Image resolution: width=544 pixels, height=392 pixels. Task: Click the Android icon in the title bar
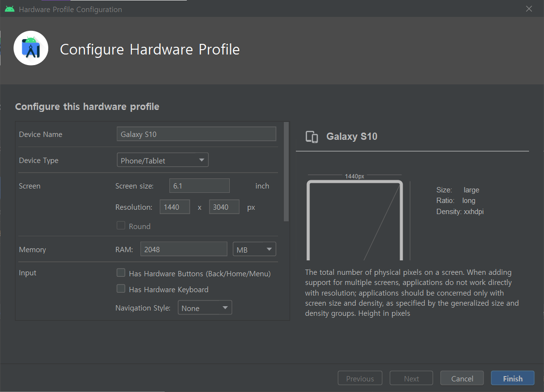10,9
